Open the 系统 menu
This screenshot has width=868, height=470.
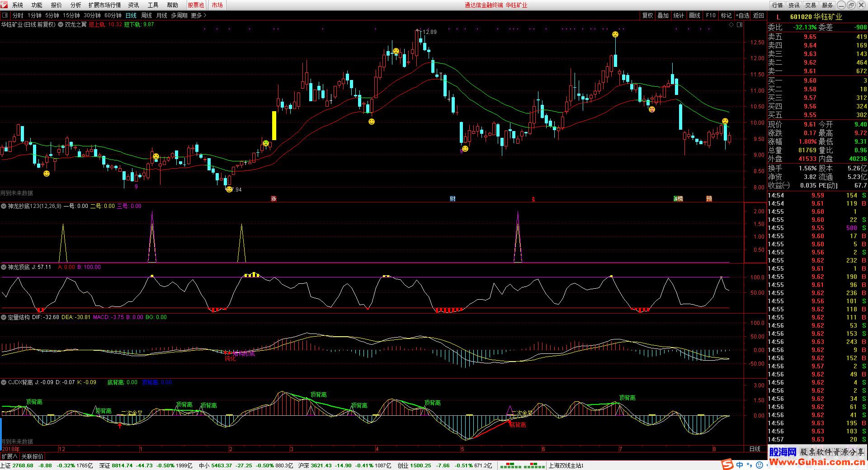[x=17, y=5]
